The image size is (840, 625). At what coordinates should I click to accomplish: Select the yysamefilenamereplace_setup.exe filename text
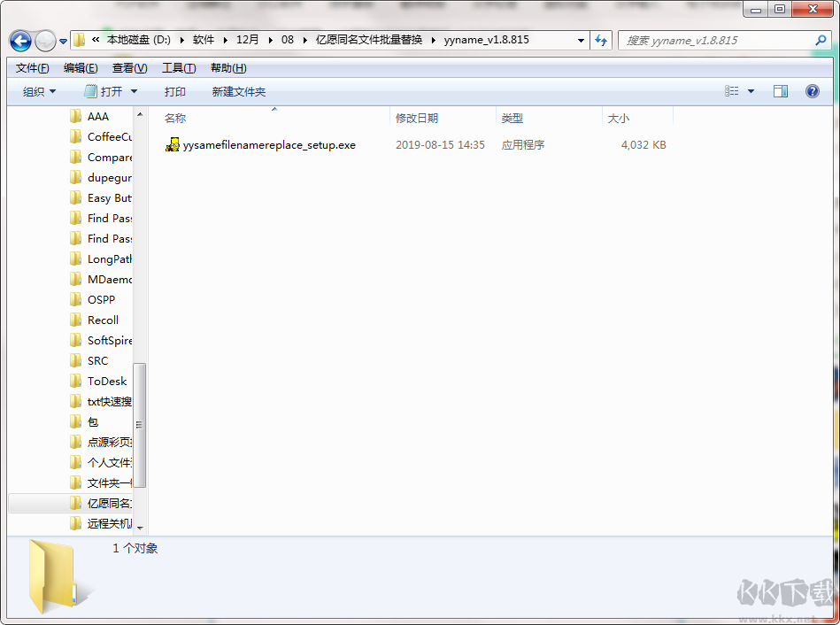269,145
